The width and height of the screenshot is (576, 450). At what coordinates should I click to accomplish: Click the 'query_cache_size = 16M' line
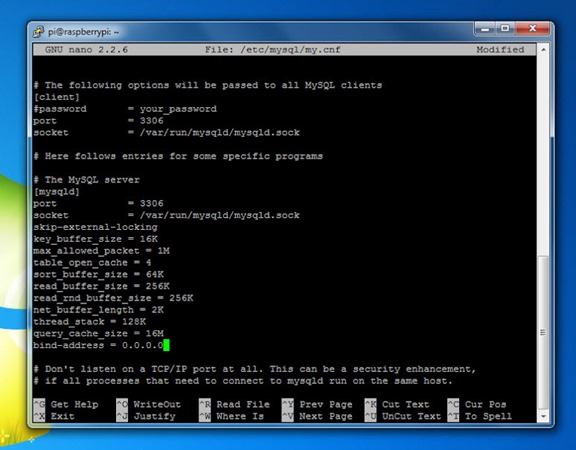98,334
